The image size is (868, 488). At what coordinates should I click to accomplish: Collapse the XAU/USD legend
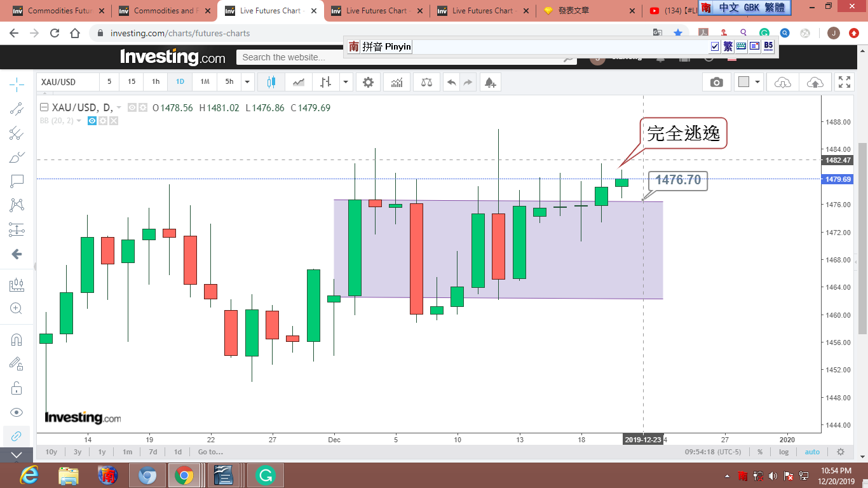point(44,107)
